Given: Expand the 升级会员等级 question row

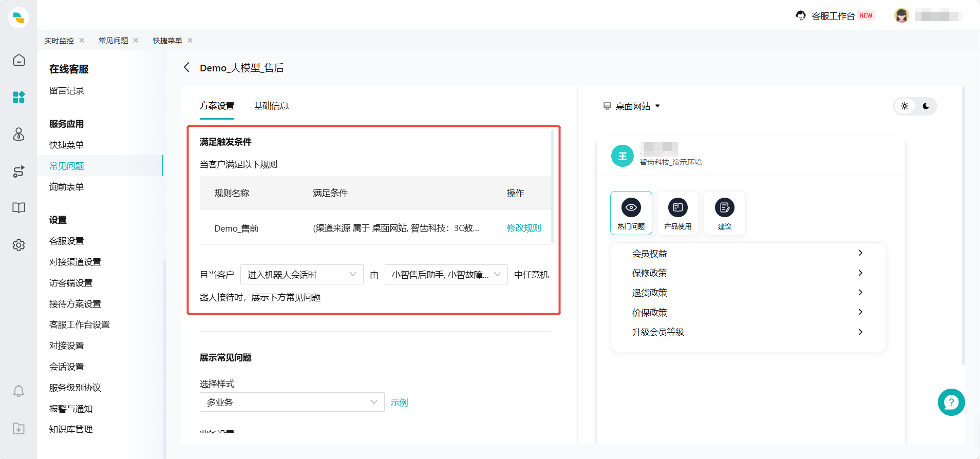Looking at the screenshot, I should (x=748, y=332).
